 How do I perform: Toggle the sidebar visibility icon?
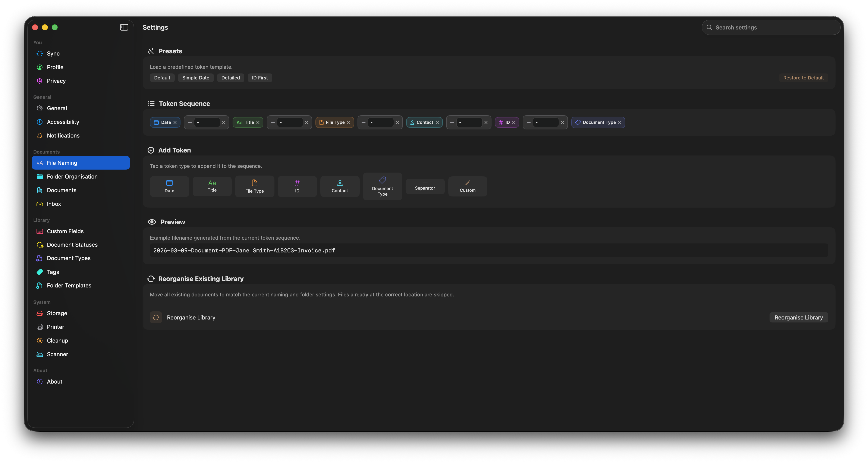click(124, 27)
